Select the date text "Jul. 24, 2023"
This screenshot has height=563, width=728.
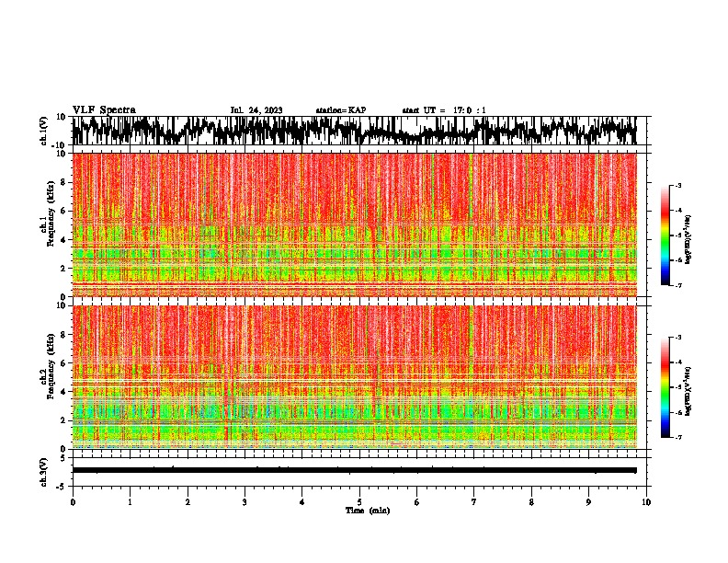click(256, 110)
